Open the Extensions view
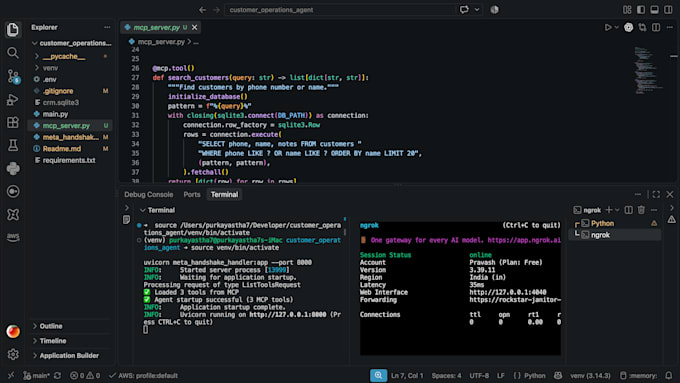Screen dimensions: 680x383 tap(13, 123)
